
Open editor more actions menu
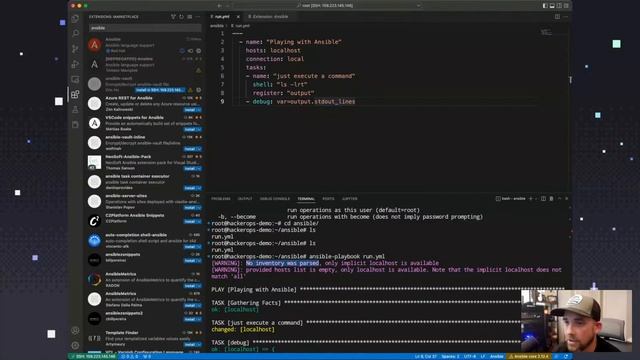point(566,17)
